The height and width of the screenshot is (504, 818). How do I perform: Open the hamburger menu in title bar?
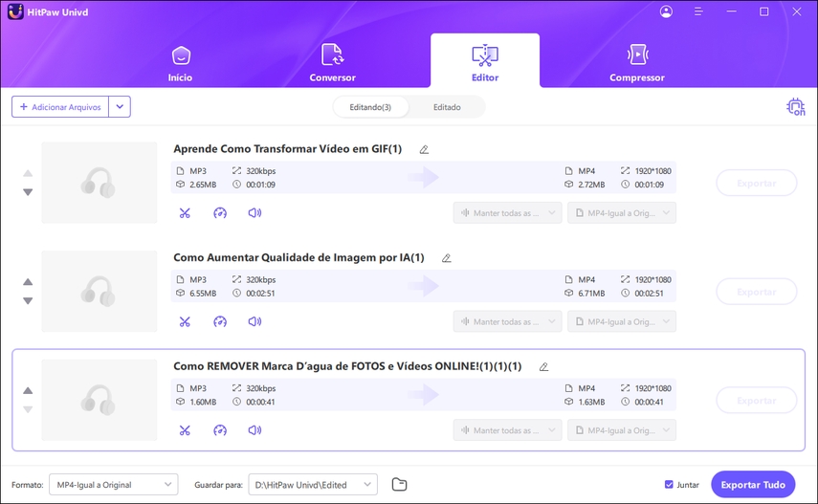pyautogui.click(x=698, y=11)
